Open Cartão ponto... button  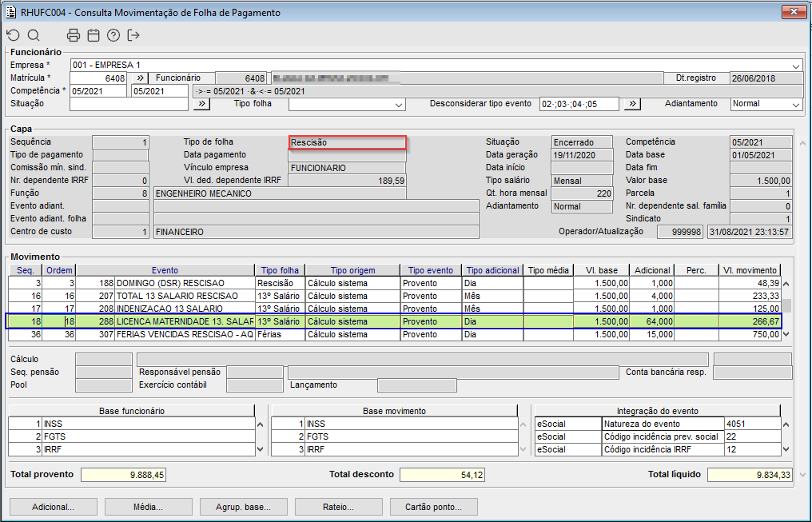click(x=432, y=507)
